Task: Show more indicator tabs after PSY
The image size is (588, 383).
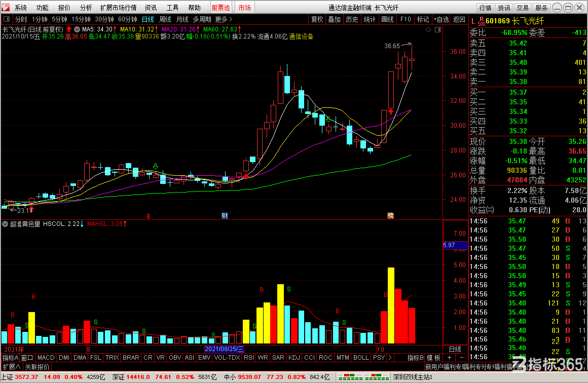Action: point(390,358)
